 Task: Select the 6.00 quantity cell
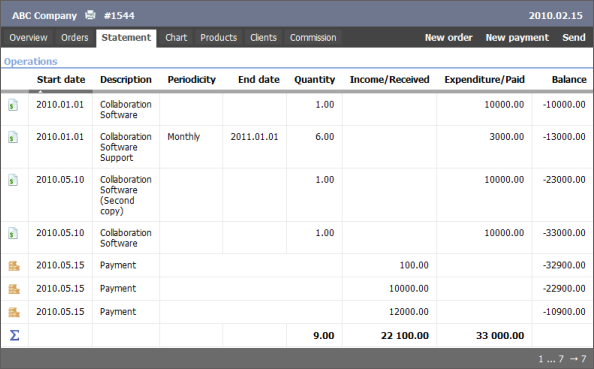click(x=325, y=137)
